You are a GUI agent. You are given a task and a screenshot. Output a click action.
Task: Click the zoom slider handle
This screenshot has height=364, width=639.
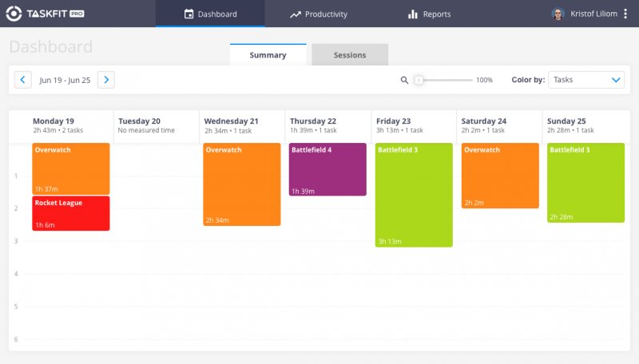(x=419, y=80)
